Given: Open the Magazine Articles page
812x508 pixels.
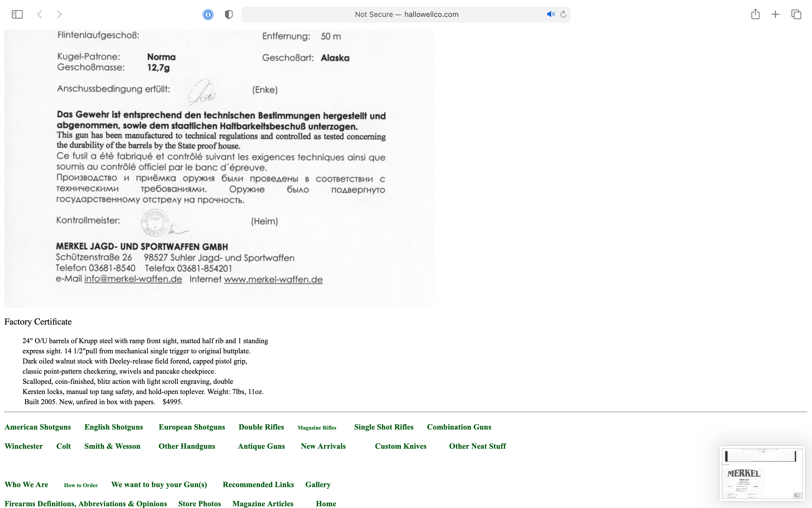Looking at the screenshot, I should 263,504.
